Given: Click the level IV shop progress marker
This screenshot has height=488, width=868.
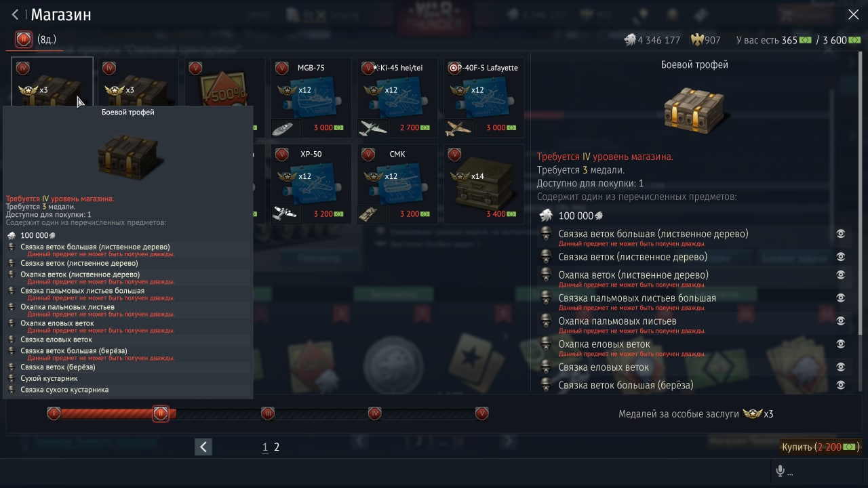Looking at the screenshot, I should click(374, 413).
